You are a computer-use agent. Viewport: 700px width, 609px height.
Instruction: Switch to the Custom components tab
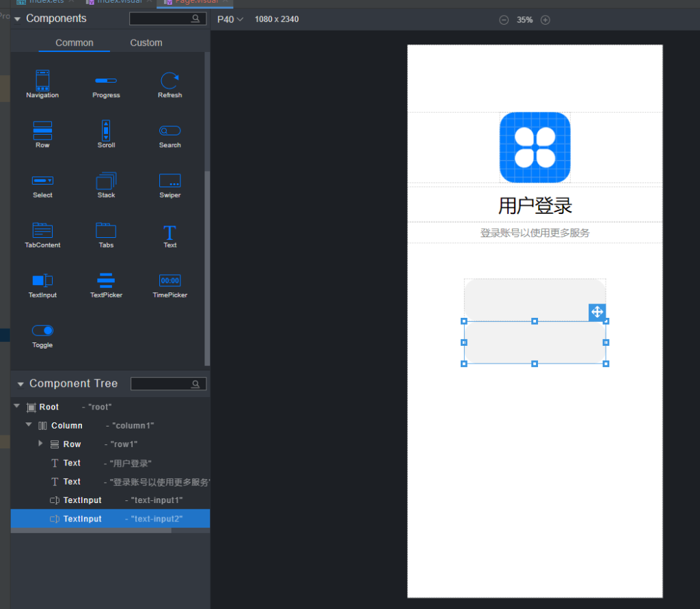coord(146,42)
